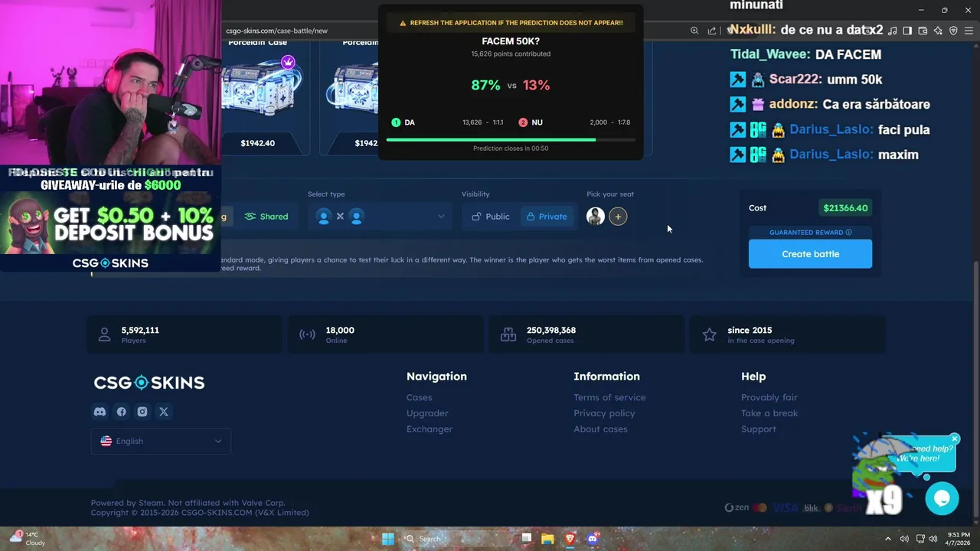This screenshot has height=551, width=980.
Task: Open CSGO-Skins Discord icon link
Action: [100, 412]
